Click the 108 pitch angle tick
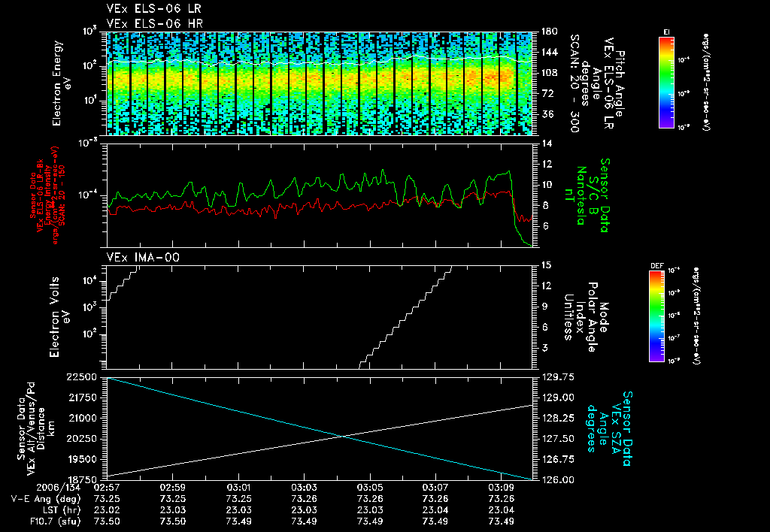The height and width of the screenshot is (532, 770). (550, 73)
